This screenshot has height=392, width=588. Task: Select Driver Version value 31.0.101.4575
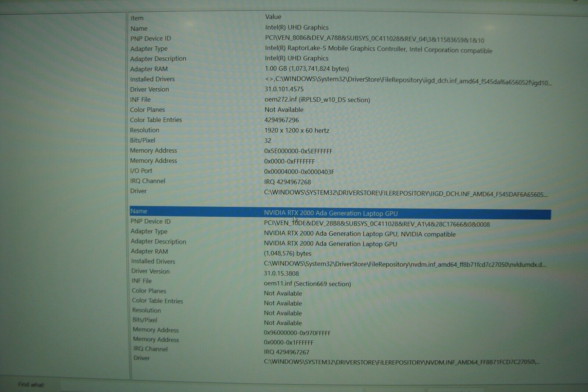284,89
